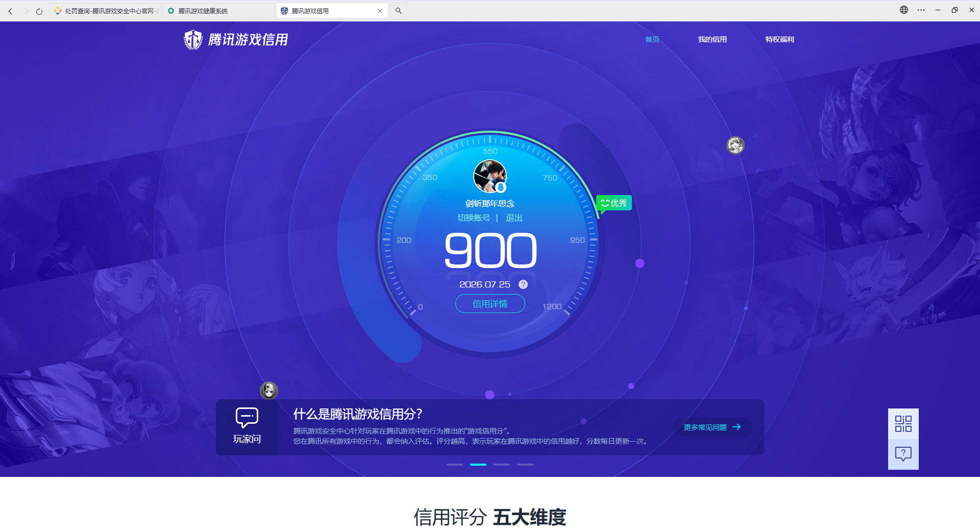Click the globe icon in the title bar
Viewport: 980px width, 531px height.
[904, 10]
